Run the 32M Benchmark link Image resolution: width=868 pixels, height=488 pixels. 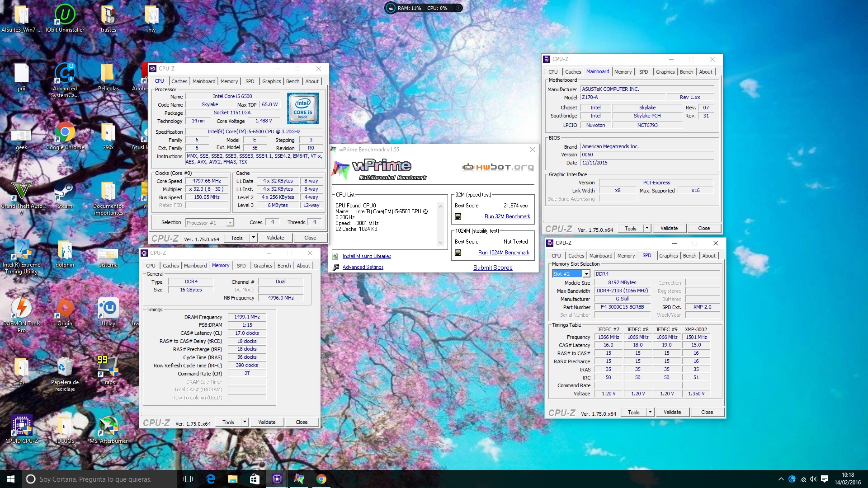coord(507,216)
